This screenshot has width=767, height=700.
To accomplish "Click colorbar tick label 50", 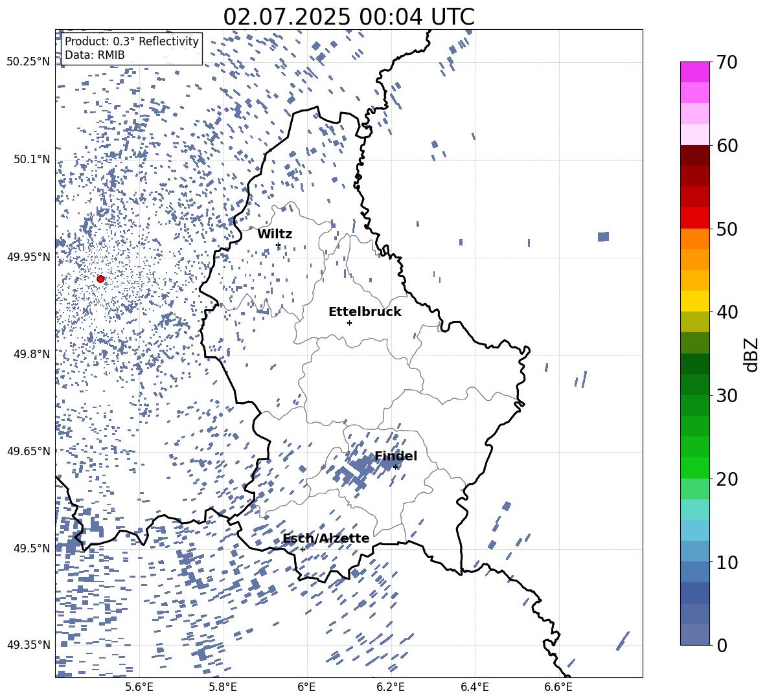I will click(727, 229).
